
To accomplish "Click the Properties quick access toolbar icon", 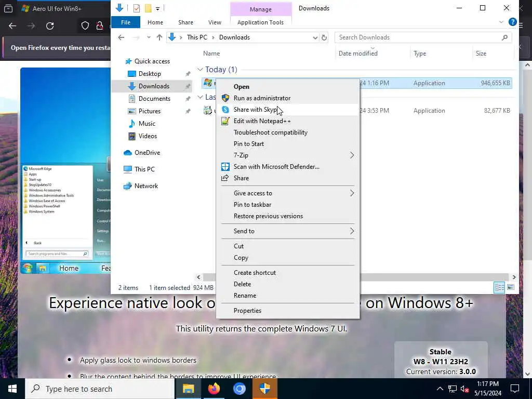I will [x=137, y=8].
